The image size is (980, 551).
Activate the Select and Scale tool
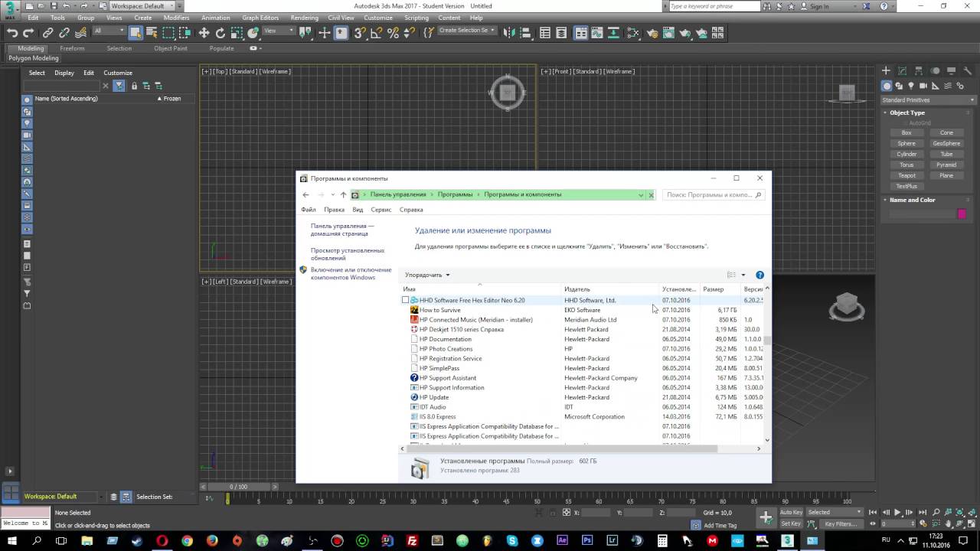(237, 33)
